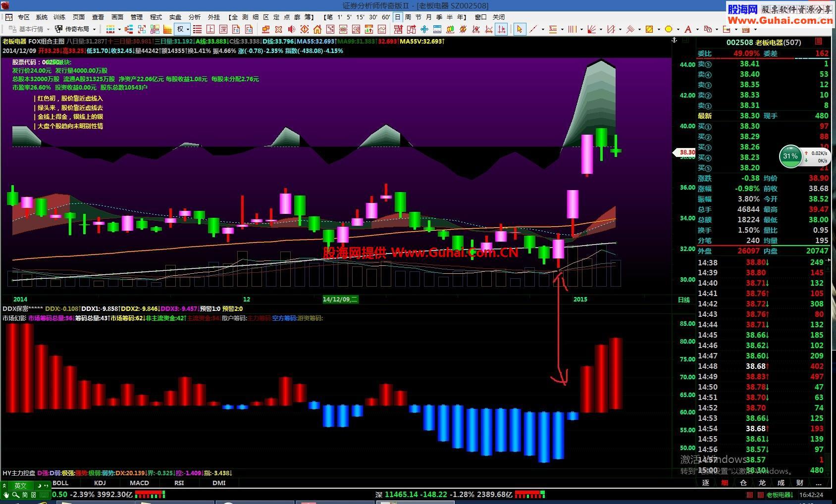Click the red speaker alert icon
The image size is (836, 504).
pos(292,29)
